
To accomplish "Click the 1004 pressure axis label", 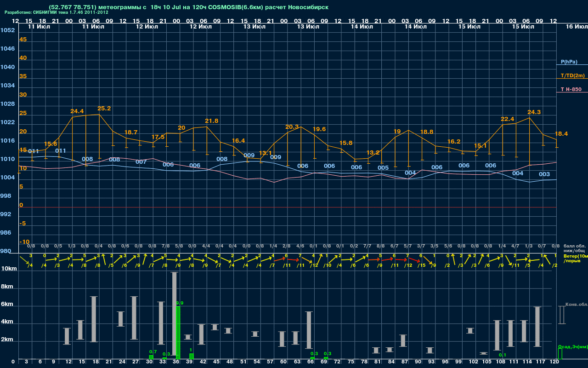I will tap(7, 178).
